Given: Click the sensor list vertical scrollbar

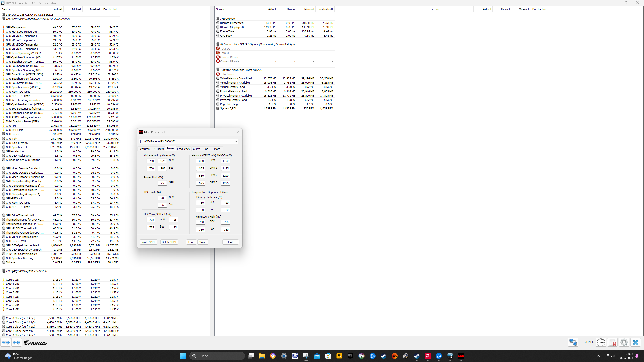Looking at the screenshot, I should 212,40.
